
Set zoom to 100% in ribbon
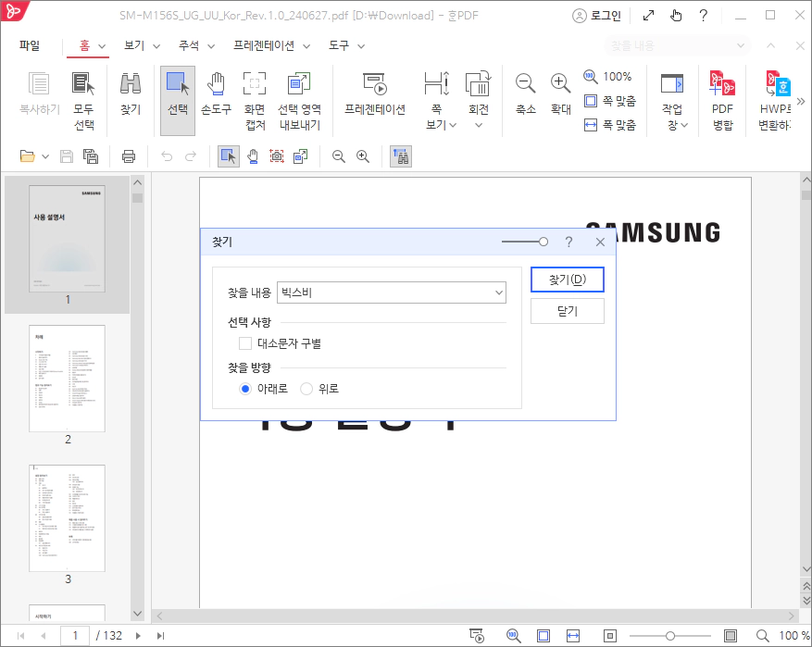[608, 77]
